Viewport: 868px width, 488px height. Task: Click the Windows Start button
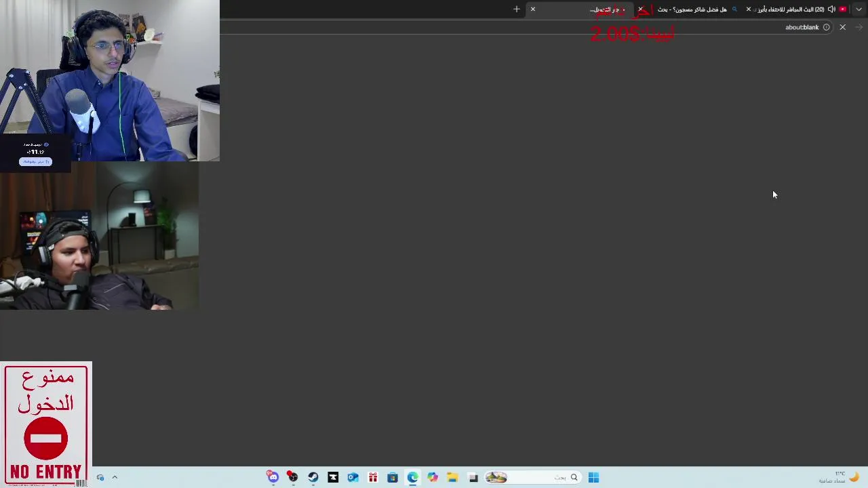(x=593, y=477)
